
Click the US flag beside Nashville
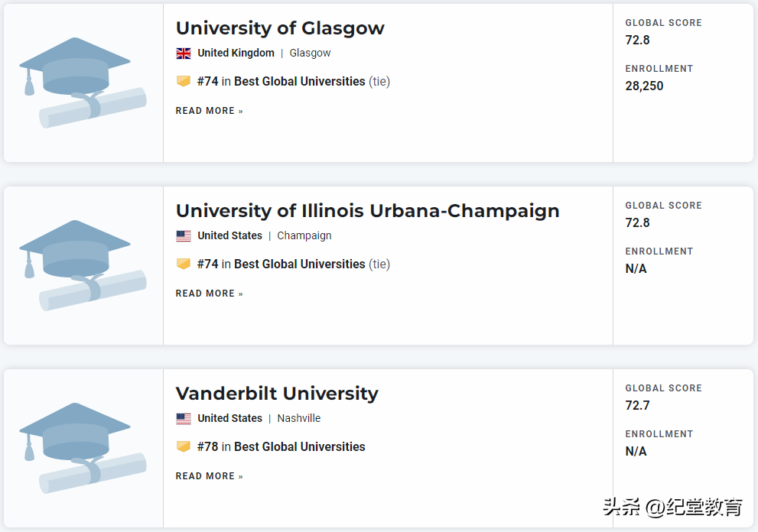coord(184,419)
